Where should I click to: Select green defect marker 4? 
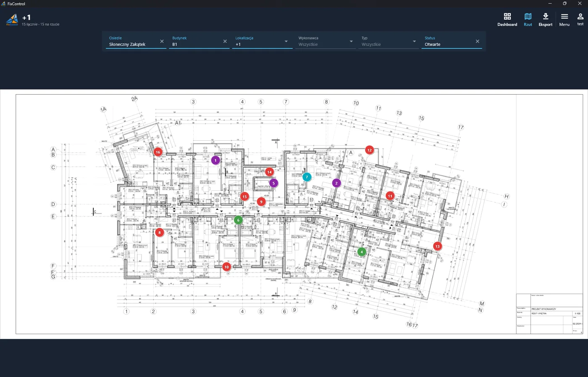point(362,252)
